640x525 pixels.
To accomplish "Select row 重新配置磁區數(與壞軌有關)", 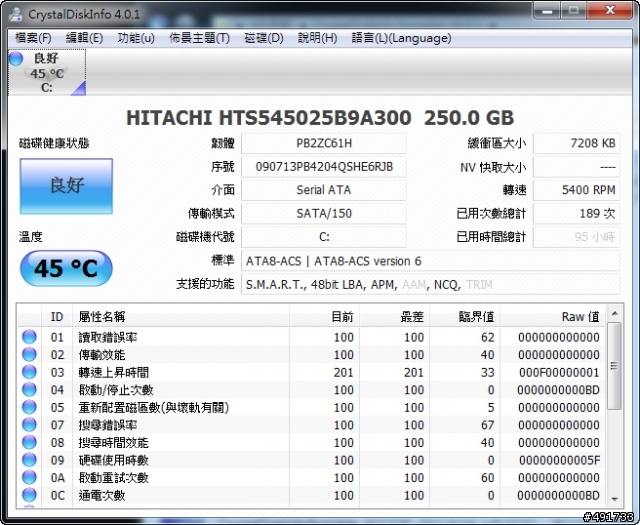I will [x=153, y=407].
